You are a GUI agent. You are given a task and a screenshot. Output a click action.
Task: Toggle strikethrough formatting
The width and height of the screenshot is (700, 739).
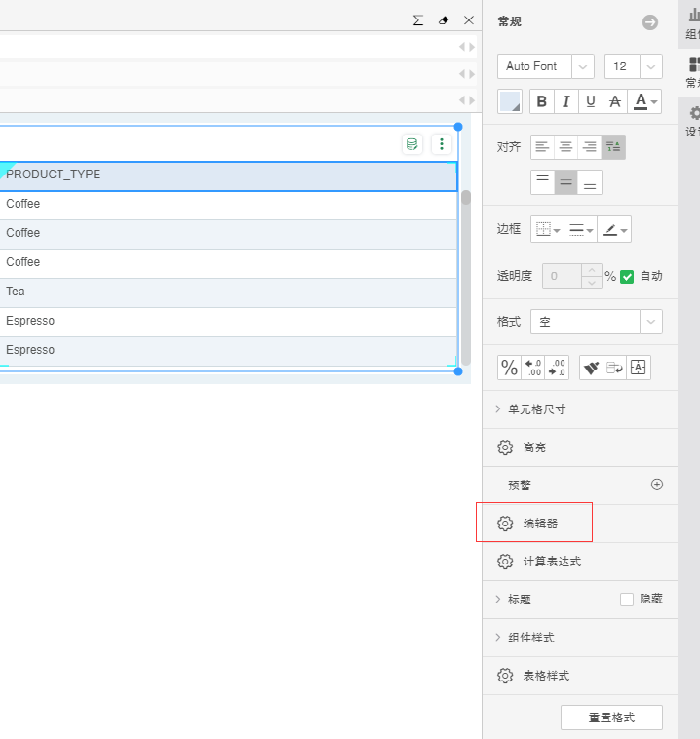click(x=615, y=101)
